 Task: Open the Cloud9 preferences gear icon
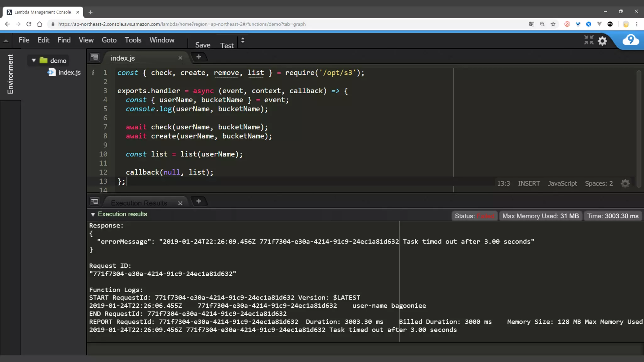coord(602,41)
